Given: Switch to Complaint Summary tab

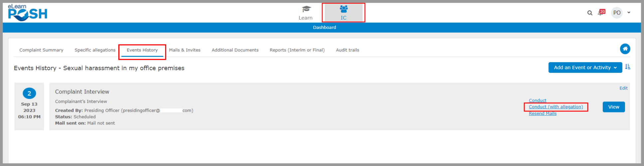Looking at the screenshot, I should click(41, 50).
